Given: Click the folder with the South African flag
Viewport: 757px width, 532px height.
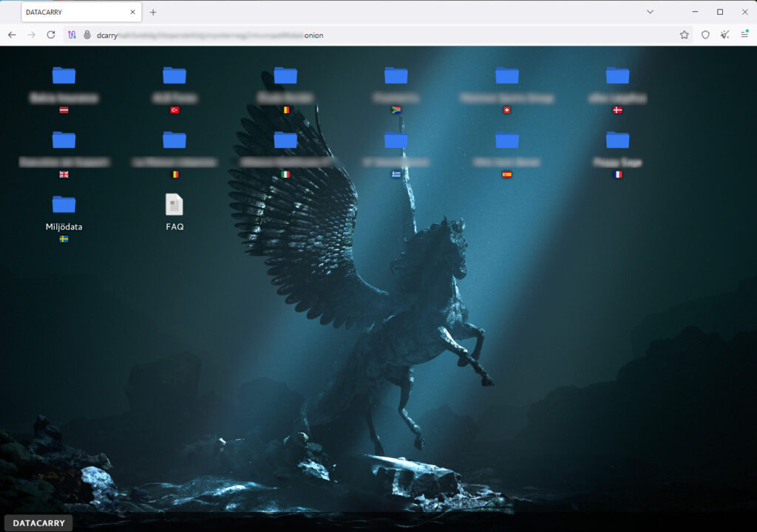Looking at the screenshot, I should [x=396, y=76].
